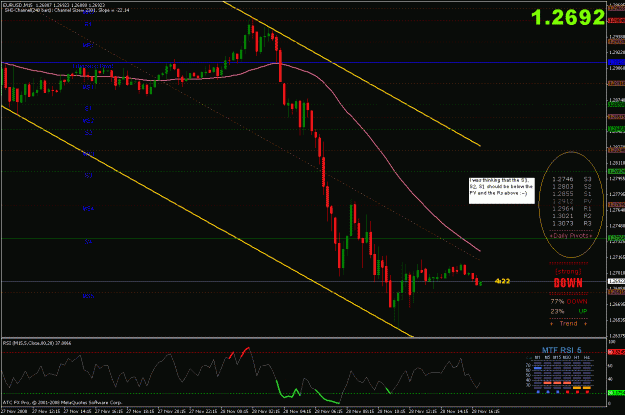
Task: Click the 23% UP percentage line
Action: coord(569,311)
